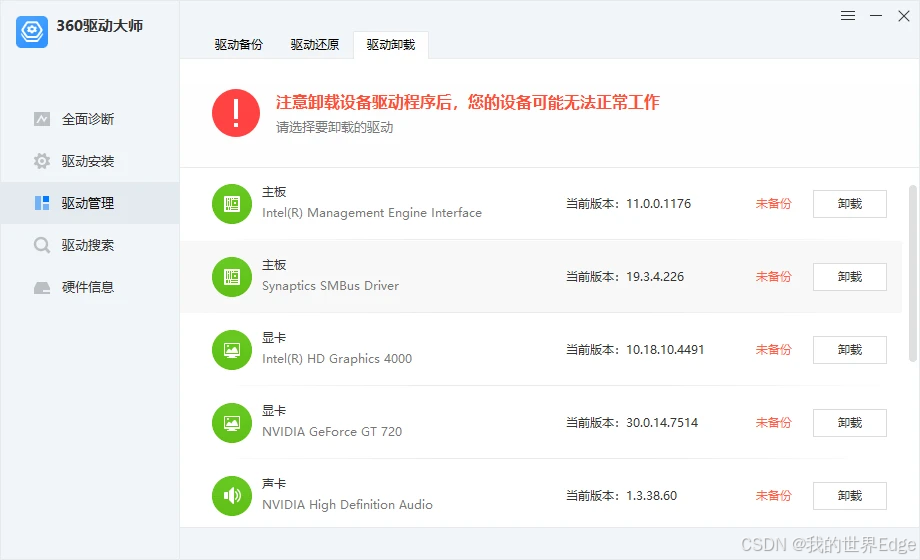
Task: Select the NVIDIA GeForce GT 720 text
Action: coord(332,431)
